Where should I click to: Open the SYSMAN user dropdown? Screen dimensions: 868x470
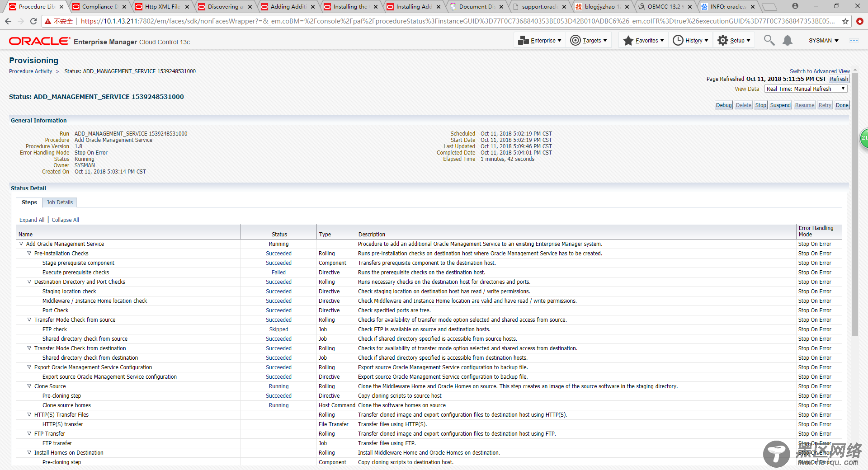[x=823, y=40]
